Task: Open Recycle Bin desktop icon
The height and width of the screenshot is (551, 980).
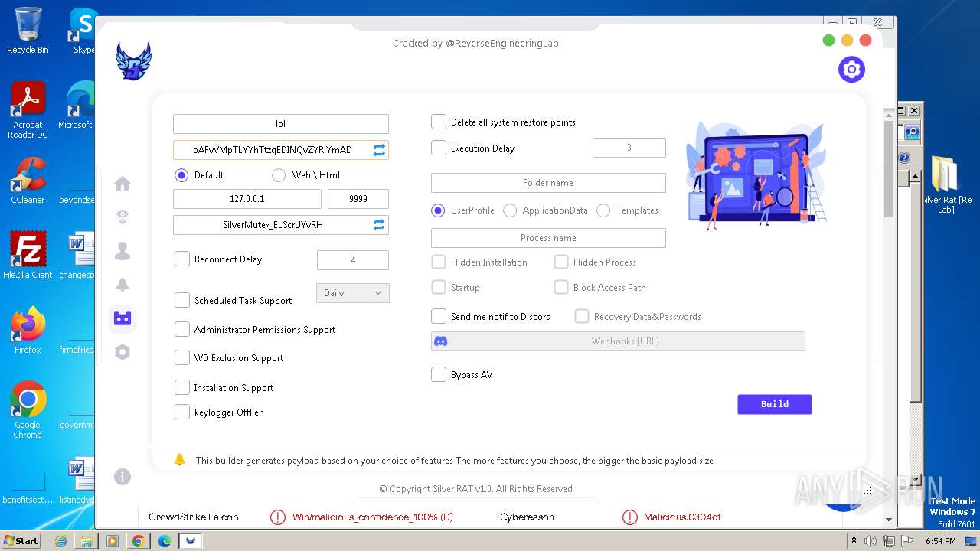Action: point(28,31)
